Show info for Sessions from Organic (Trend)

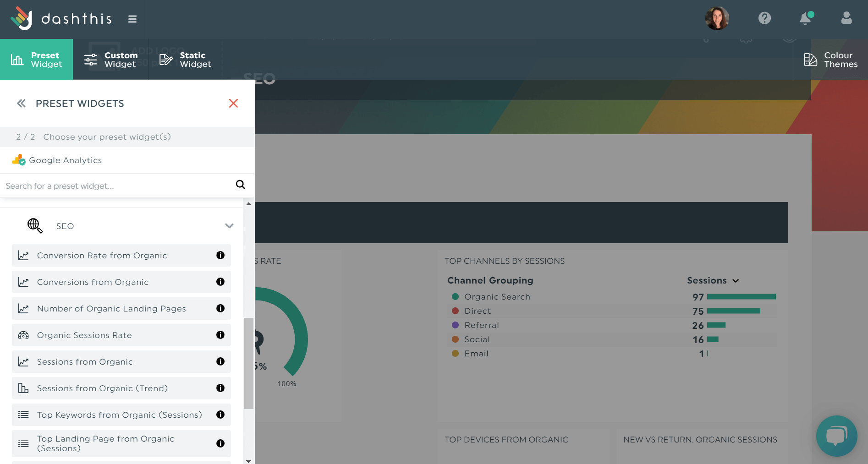pyautogui.click(x=220, y=388)
